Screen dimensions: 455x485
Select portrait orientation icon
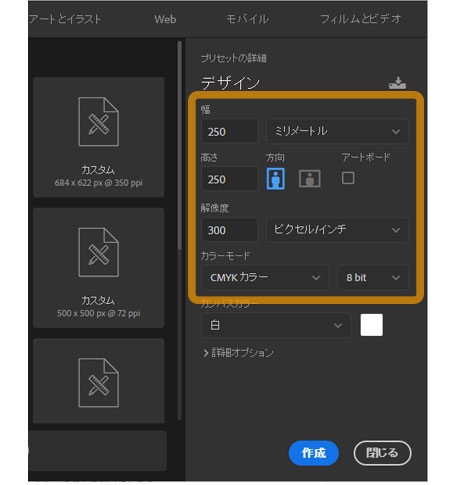tap(275, 179)
